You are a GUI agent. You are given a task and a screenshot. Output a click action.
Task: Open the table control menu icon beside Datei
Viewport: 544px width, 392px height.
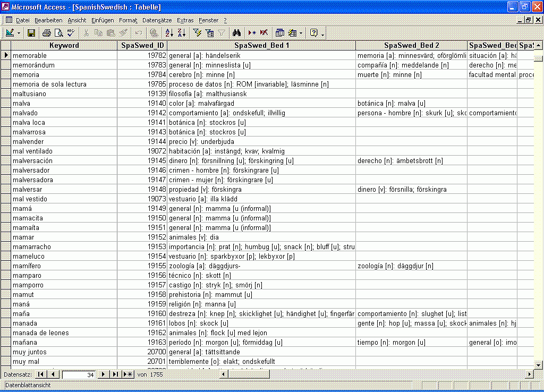pyautogui.click(x=9, y=20)
